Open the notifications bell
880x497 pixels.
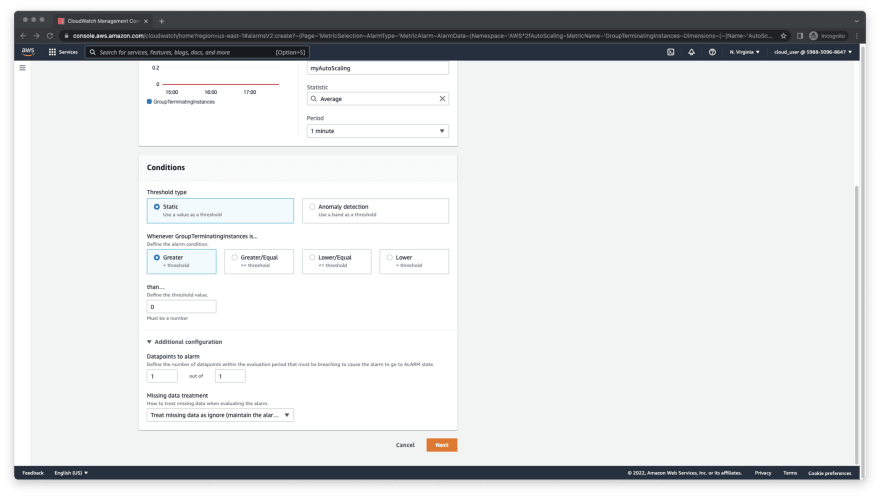[x=691, y=52]
